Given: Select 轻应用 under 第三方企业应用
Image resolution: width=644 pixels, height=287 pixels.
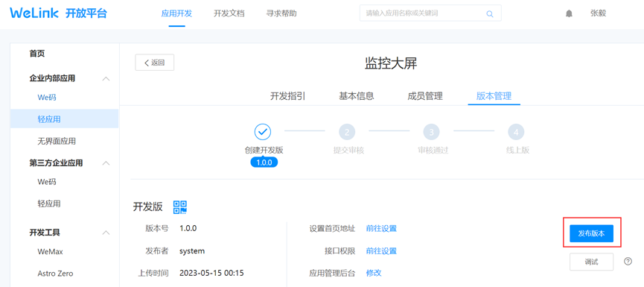Looking at the screenshot, I should coord(49,204).
